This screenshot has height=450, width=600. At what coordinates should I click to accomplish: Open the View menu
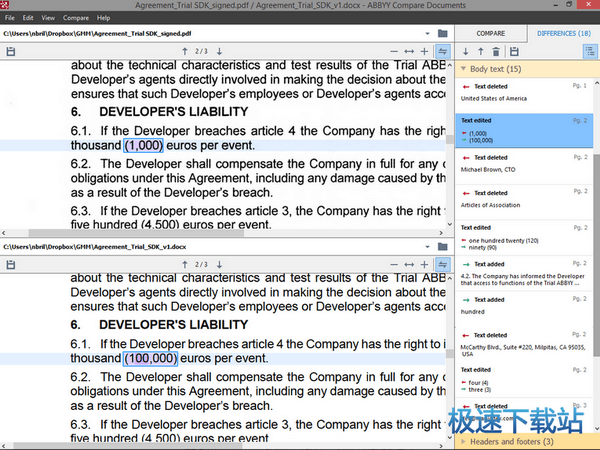pyautogui.click(x=48, y=18)
